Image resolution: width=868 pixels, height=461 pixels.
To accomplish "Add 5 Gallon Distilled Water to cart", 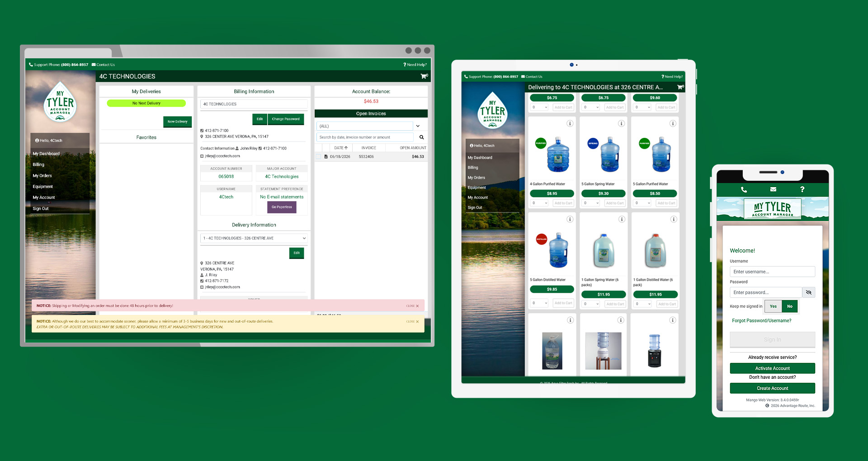I will pos(563,303).
